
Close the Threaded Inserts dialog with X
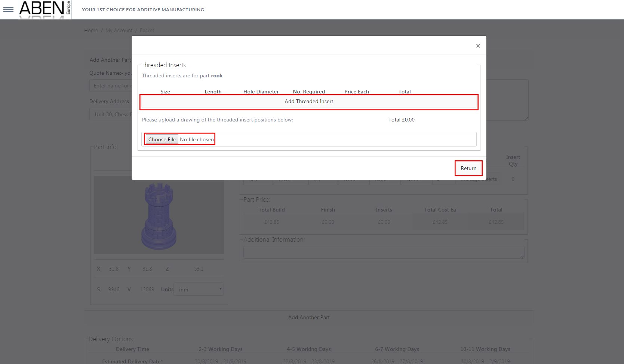[x=478, y=46]
